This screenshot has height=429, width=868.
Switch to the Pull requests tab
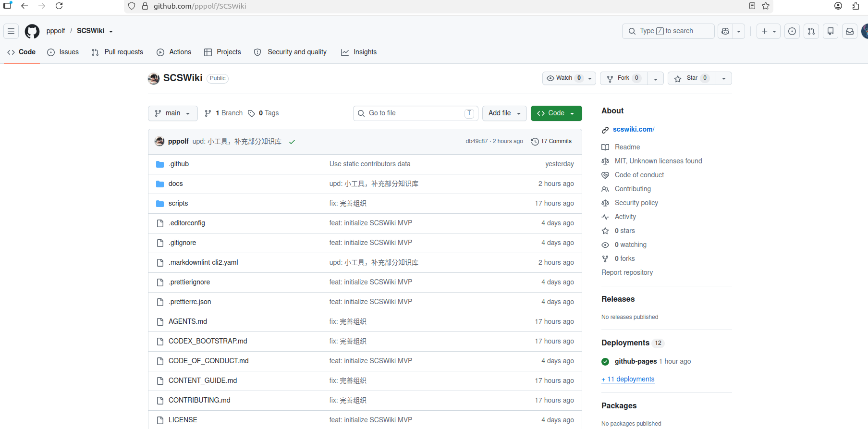coord(117,52)
